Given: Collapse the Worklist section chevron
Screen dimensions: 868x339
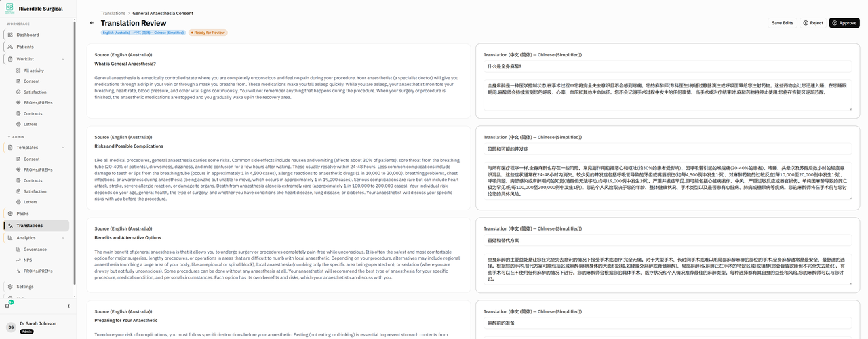Looking at the screenshot, I should (63, 59).
